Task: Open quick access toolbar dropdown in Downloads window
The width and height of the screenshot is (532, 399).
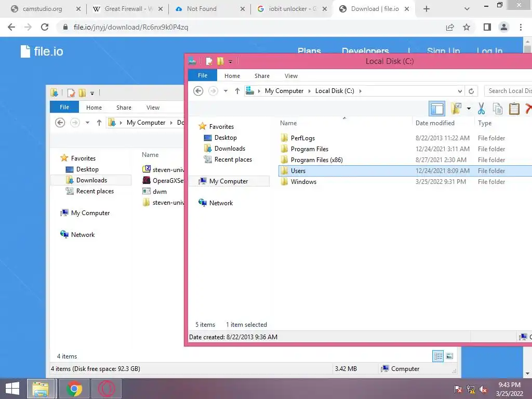Action: [92, 93]
